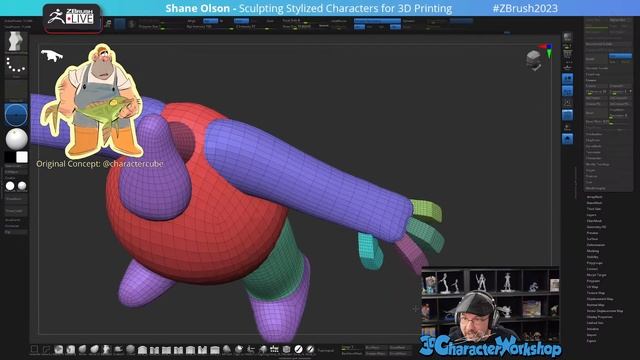Expand the Masking subpalette
Screen dimensions: 640x360
pyautogui.click(x=593, y=251)
